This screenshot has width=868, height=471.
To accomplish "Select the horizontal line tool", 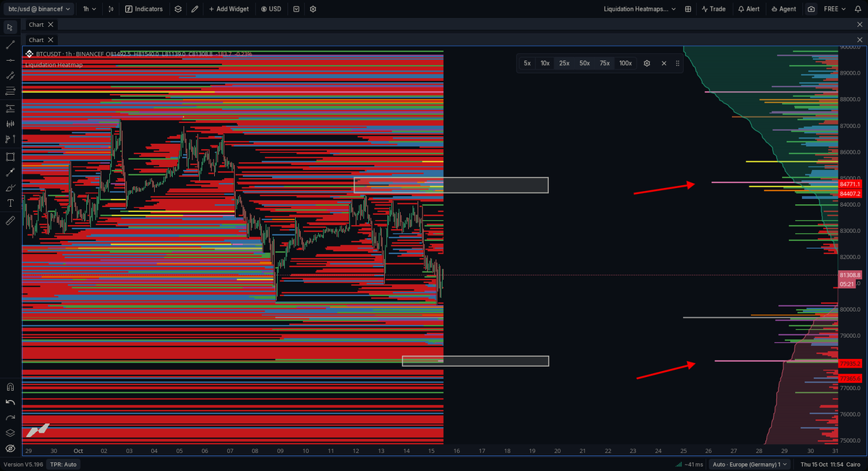I will coord(10,60).
